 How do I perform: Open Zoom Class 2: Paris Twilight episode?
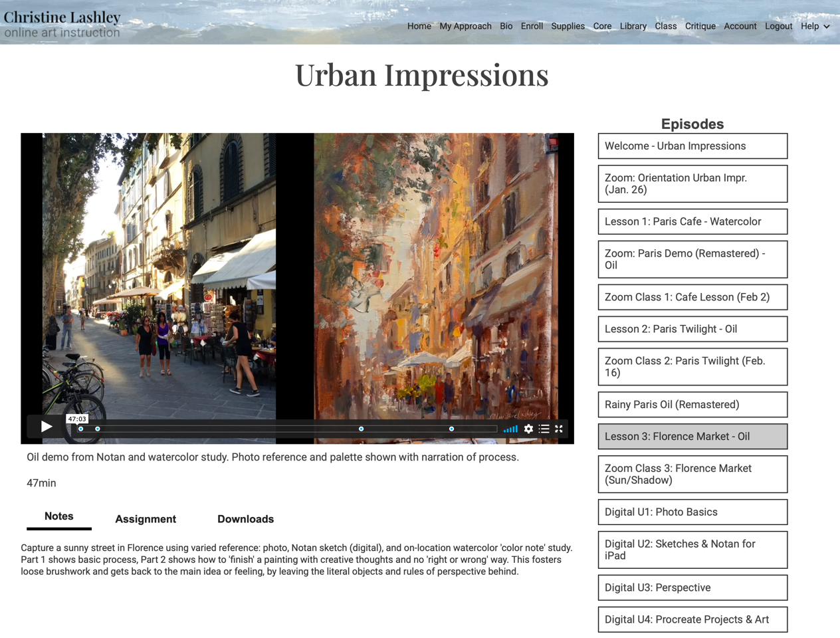click(x=692, y=368)
